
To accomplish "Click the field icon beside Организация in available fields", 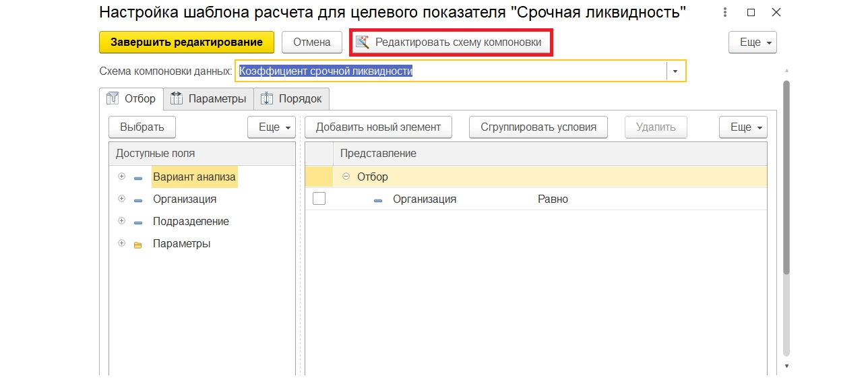I will pos(138,200).
